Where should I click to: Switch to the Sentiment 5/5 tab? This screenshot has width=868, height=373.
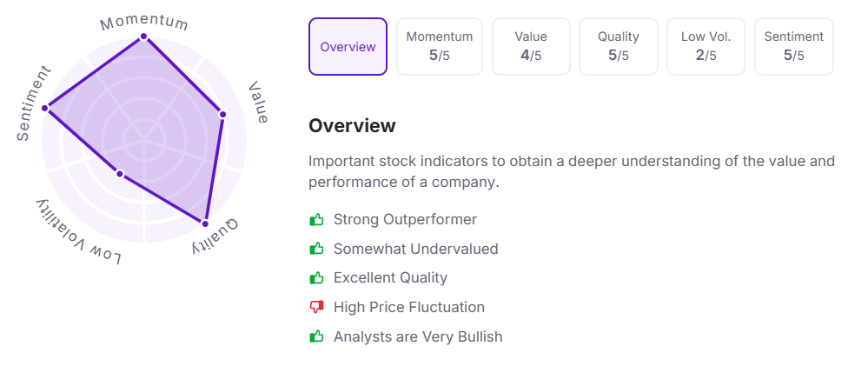(x=793, y=47)
